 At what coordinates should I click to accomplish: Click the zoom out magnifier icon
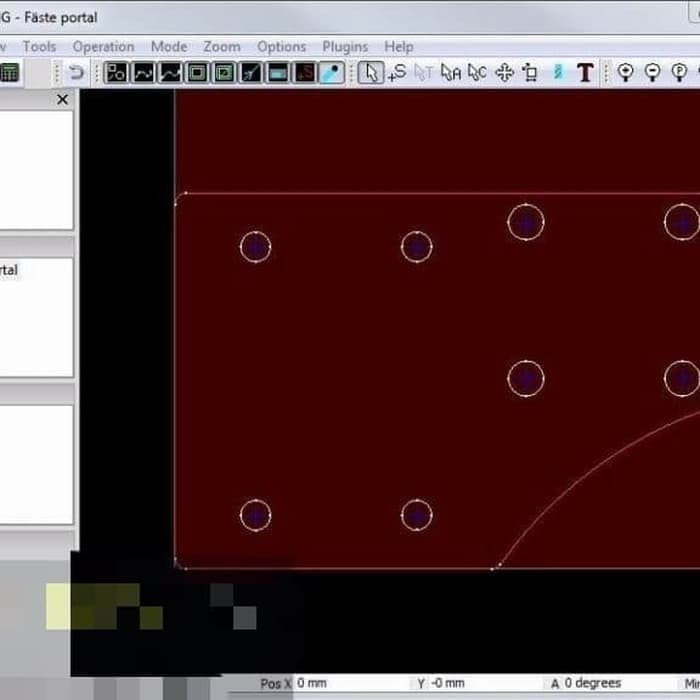coord(653,72)
